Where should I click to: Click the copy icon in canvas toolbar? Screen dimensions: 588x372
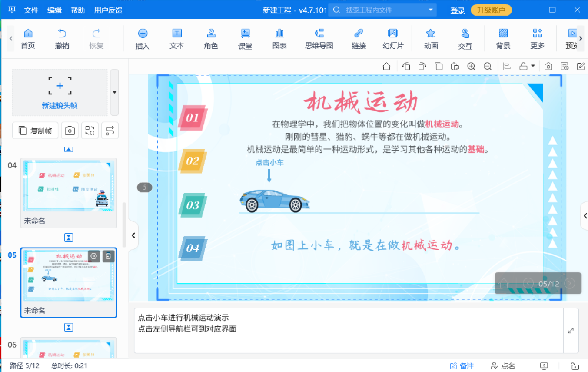439,67
